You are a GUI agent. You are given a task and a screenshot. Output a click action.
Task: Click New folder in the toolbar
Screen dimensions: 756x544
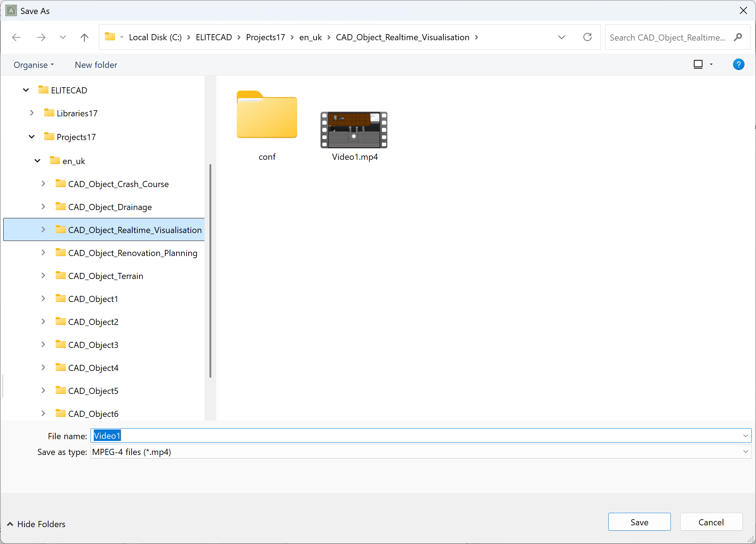pos(96,65)
